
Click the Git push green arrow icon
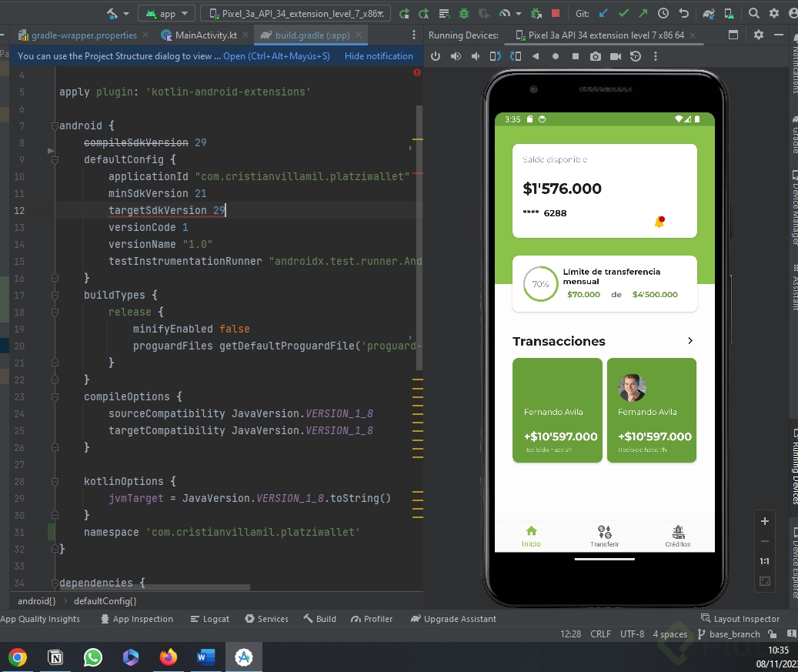pyautogui.click(x=643, y=14)
